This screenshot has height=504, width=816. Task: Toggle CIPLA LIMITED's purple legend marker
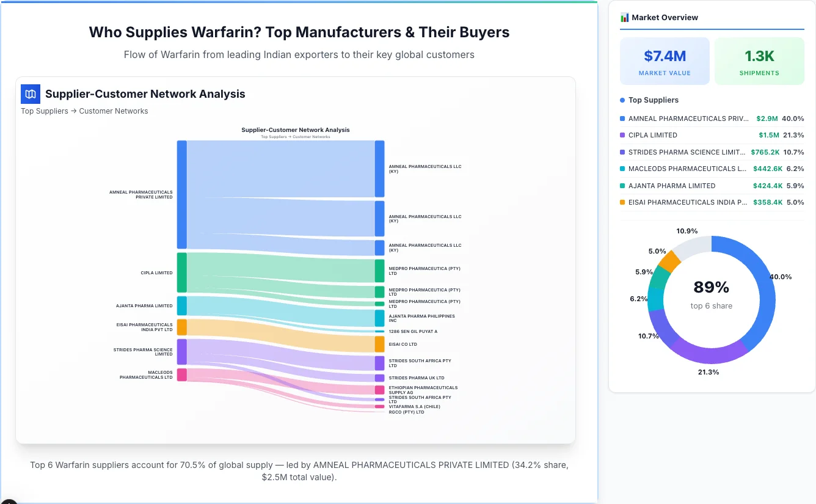click(x=622, y=135)
